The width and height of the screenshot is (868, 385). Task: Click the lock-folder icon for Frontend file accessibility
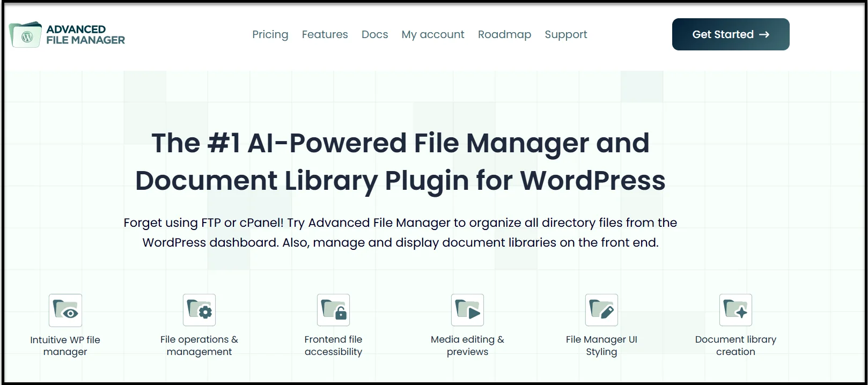(x=333, y=310)
